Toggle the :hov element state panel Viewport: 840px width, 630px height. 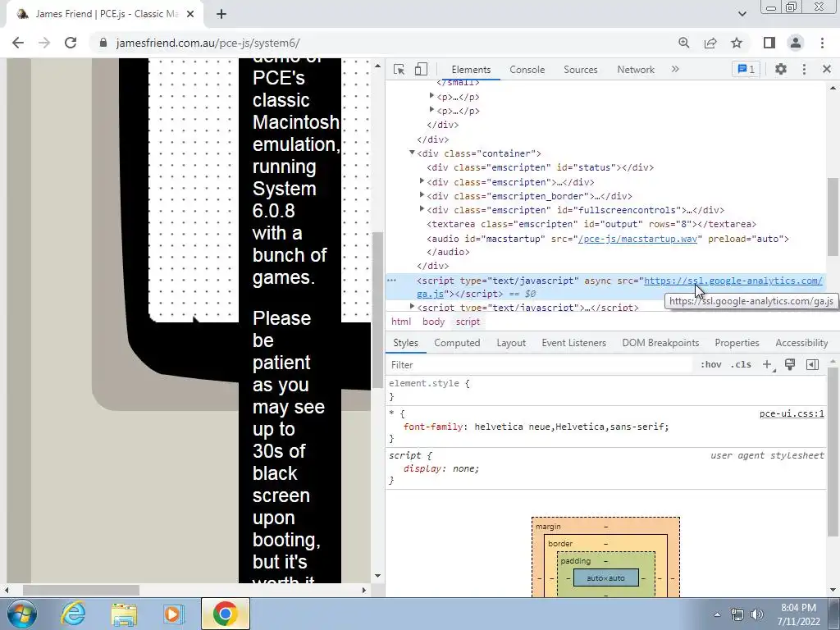coord(710,365)
